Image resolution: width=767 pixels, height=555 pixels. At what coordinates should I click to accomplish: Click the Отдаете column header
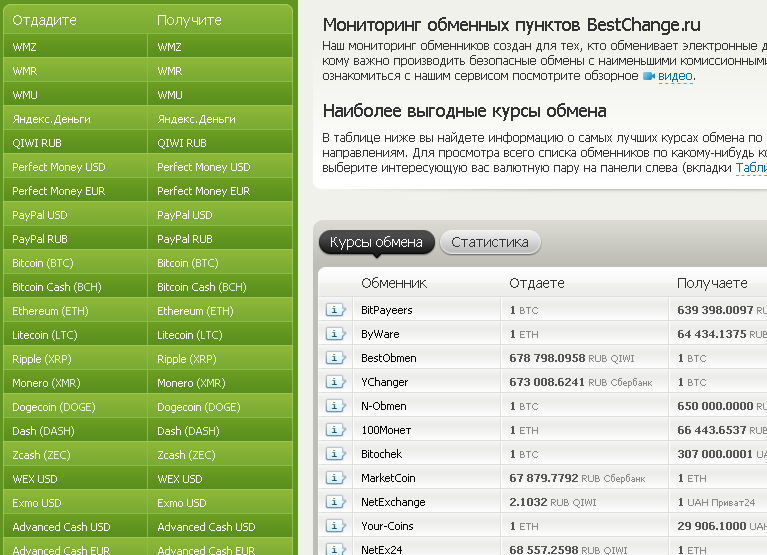tap(537, 283)
